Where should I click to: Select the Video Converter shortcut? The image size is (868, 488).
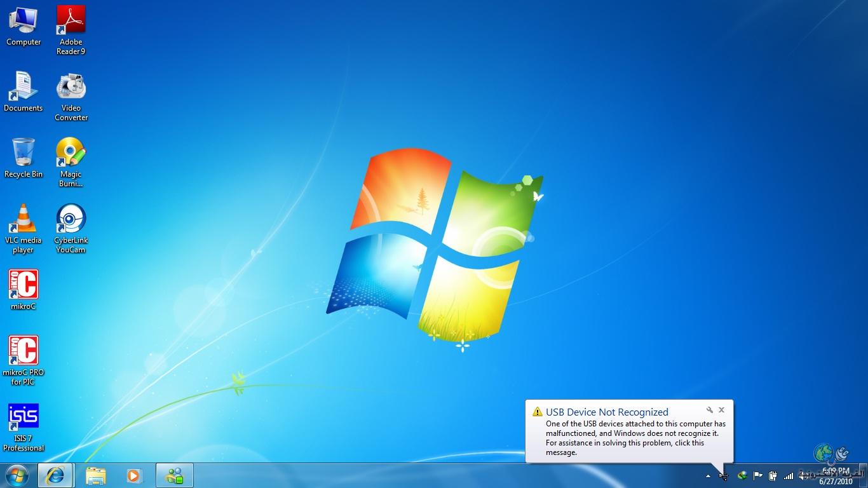(x=71, y=97)
